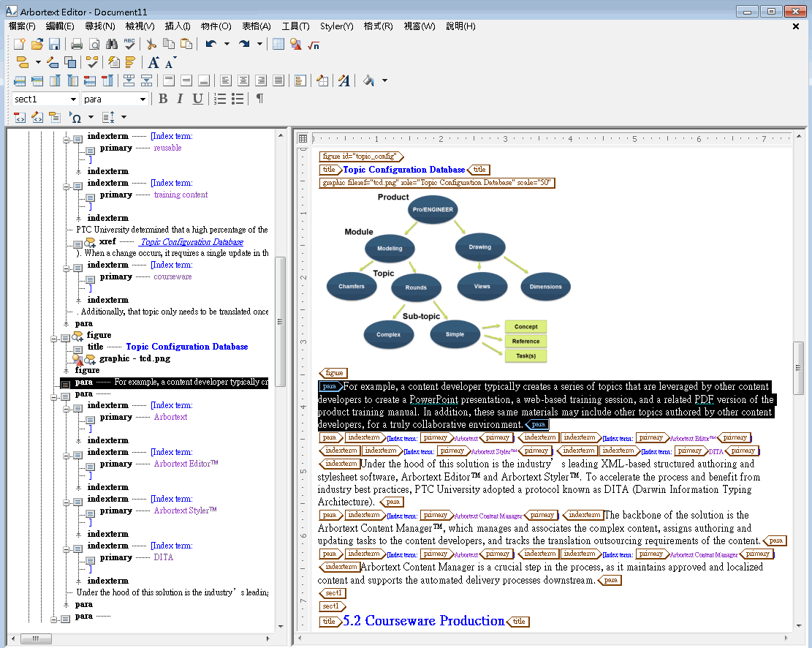
Task: Select 'training content' primary term in tree
Action: tap(181, 195)
